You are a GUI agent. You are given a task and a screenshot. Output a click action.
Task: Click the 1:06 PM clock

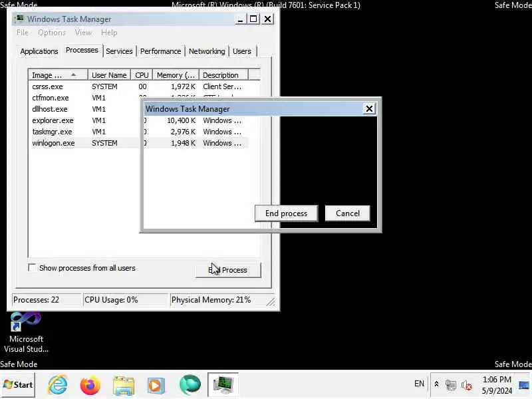pyautogui.click(x=497, y=379)
